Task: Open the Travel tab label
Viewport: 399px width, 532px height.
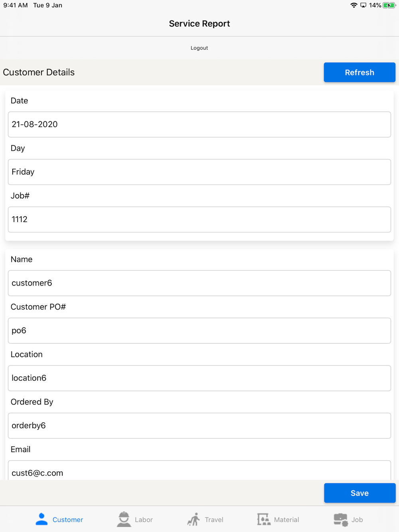Action: coord(214,520)
